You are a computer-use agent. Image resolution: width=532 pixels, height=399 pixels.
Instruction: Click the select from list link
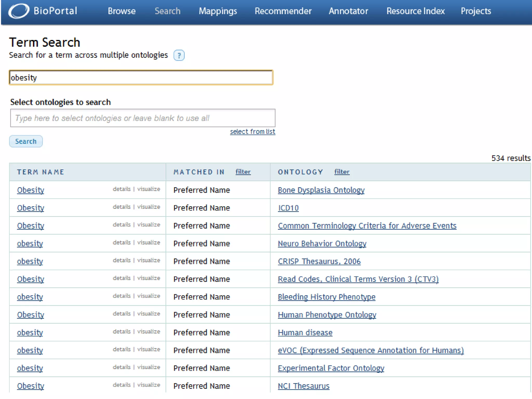[252, 132]
